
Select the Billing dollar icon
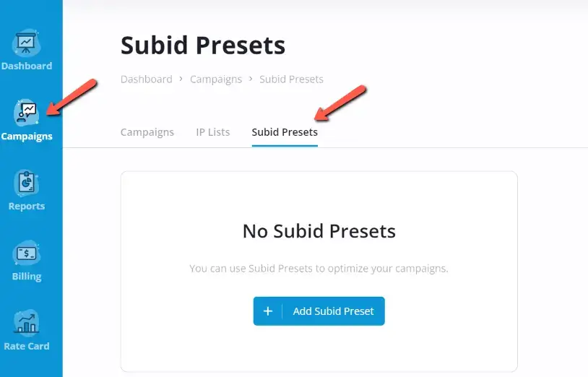[x=26, y=253]
